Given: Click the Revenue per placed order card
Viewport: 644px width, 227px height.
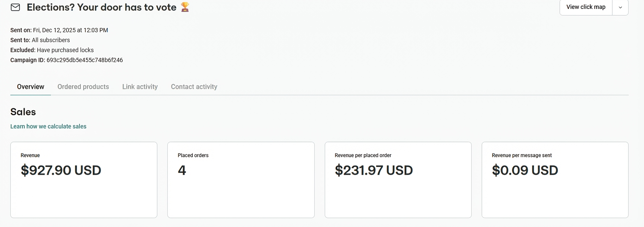Looking at the screenshot, I should pos(398,180).
